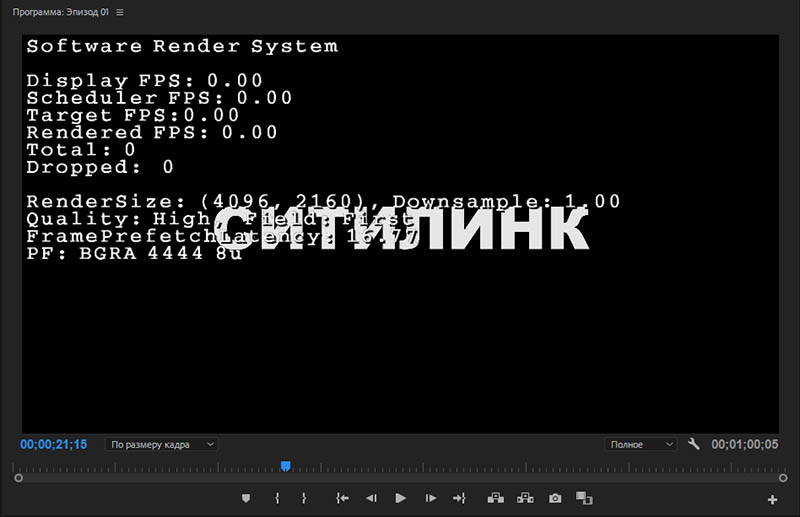Step back one frame
This screenshot has height=517, width=800.
pyautogui.click(x=371, y=498)
